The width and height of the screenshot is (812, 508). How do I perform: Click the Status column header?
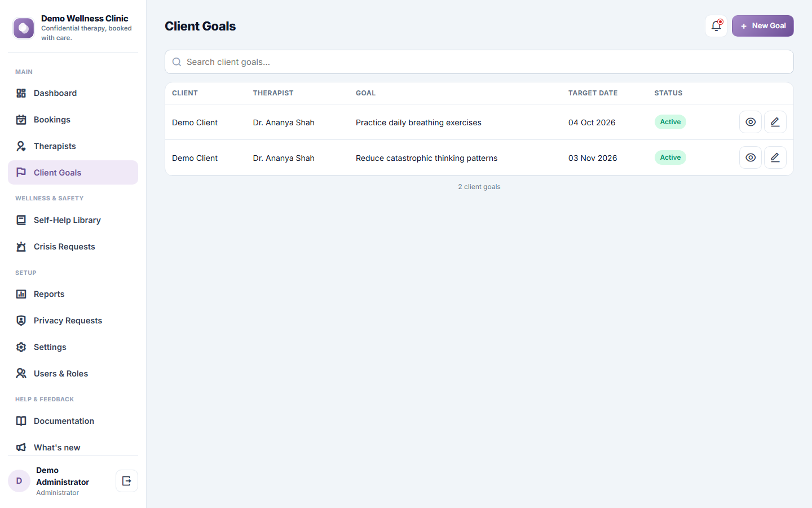pyautogui.click(x=668, y=93)
